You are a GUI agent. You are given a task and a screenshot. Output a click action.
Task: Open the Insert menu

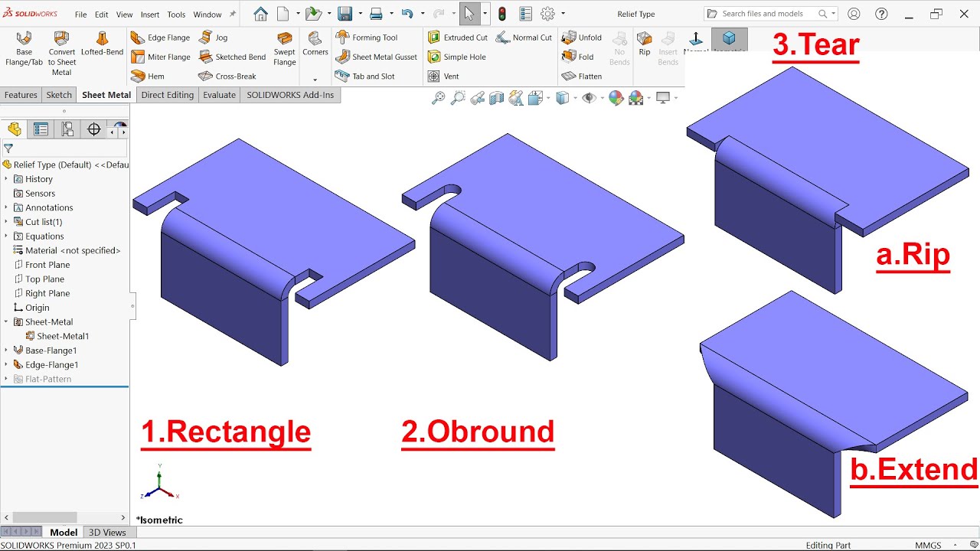pyautogui.click(x=150, y=15)
